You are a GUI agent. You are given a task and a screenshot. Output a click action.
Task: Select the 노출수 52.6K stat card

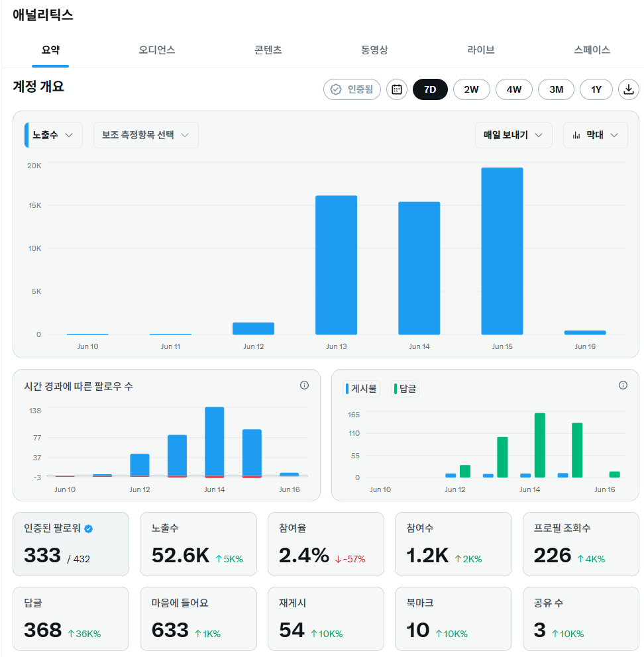click(198, 544)
